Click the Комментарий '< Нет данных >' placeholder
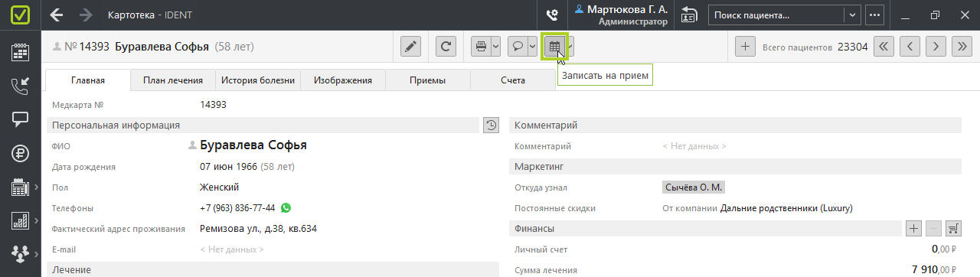 tap(694, 146)
